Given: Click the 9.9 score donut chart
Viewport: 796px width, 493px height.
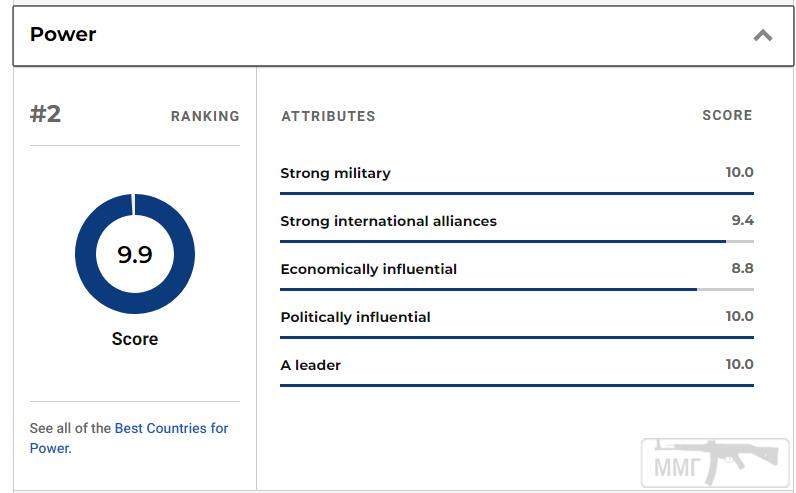Looking at the screenshot, I should (x=135, y=253).
